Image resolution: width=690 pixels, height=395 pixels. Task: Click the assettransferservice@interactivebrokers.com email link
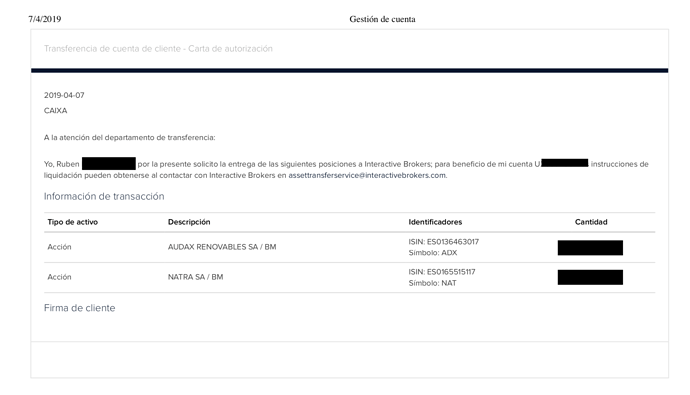click(367, 176)
